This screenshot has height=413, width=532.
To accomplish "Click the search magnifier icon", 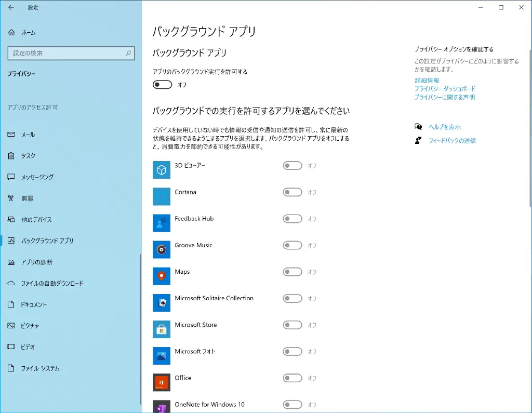I will pos(128,53).
